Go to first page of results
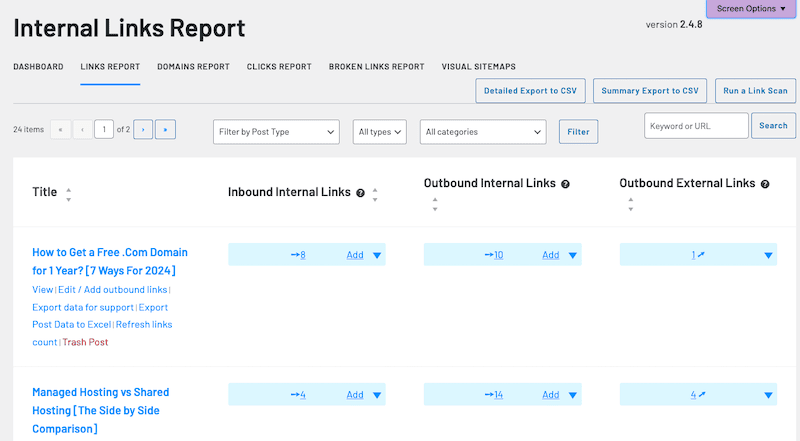This screenshot has width=800, height=441. pyautogui.click(x=61, y=130)
